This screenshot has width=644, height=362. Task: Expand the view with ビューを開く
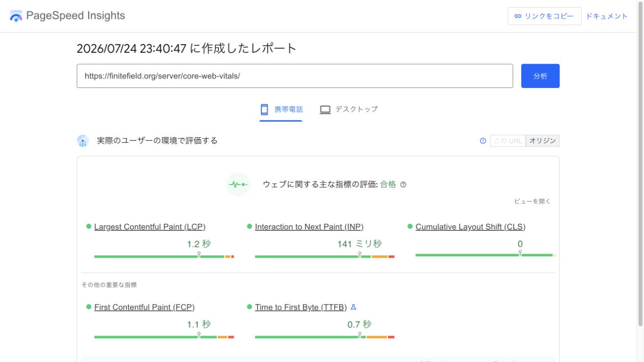(532, 201)
